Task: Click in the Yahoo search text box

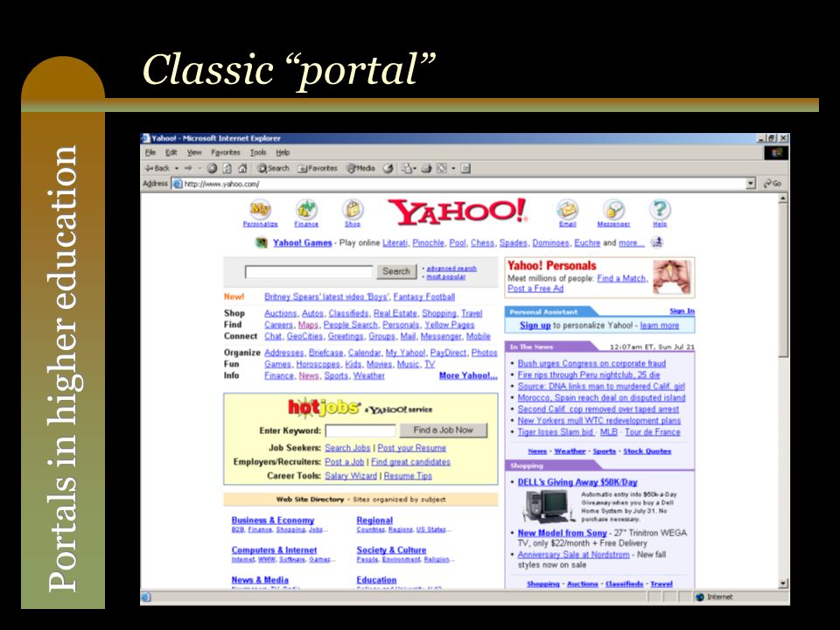Action: click(x=309, y=272)
